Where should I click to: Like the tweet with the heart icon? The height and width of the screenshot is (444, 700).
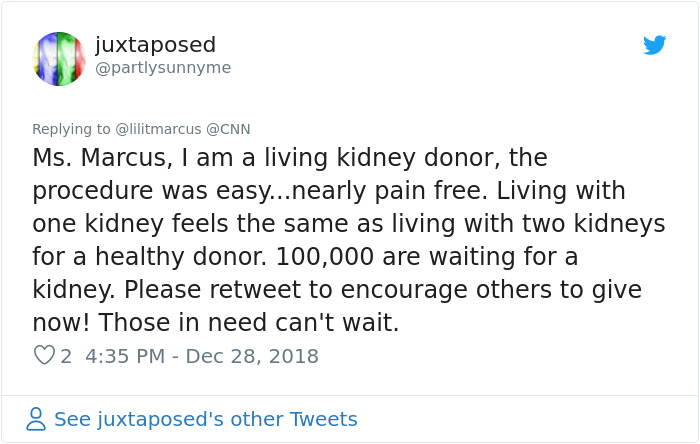click(x=44, y=356)
